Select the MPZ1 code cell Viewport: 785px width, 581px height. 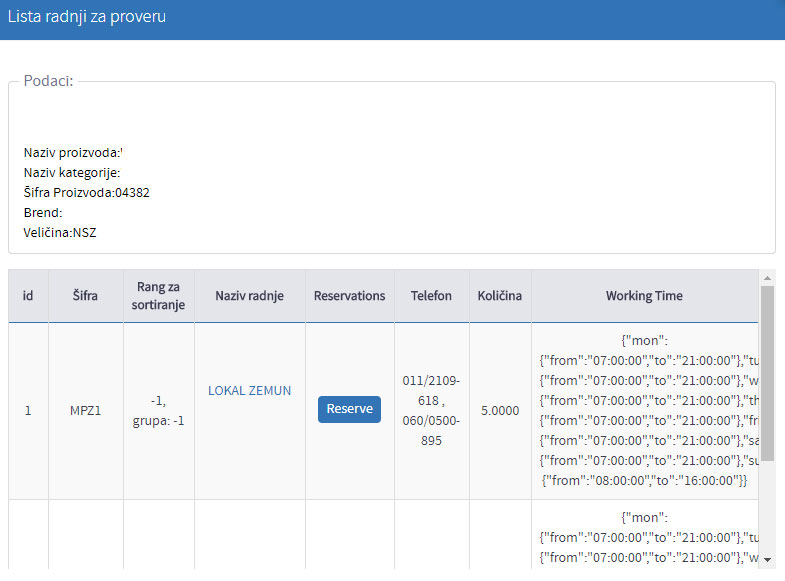(85, 410)
